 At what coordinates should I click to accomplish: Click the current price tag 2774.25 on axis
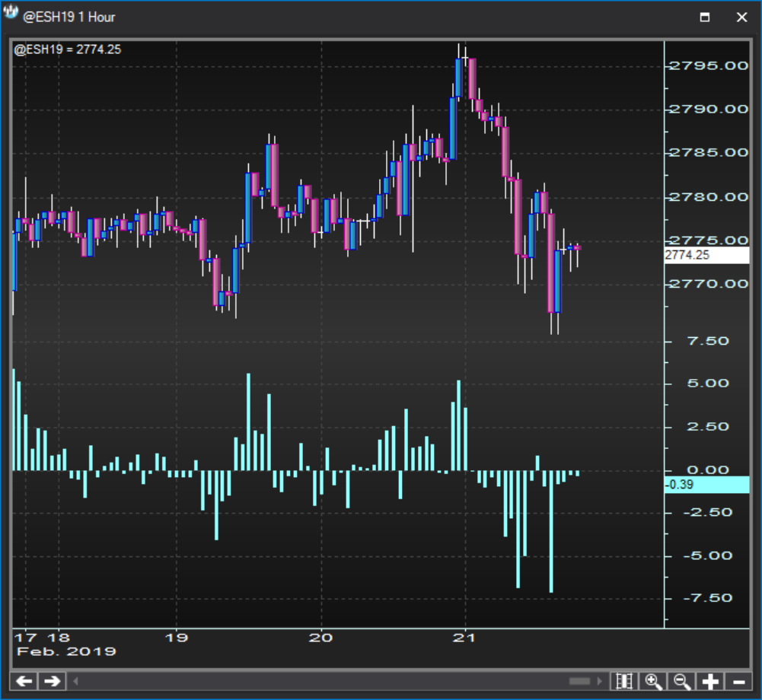tap(706, 255)
